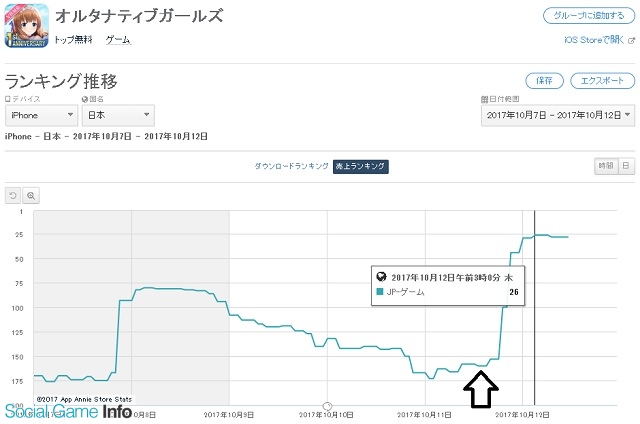Click the globe icon above country dropdown
Image resolution: width=640 pixels, height=424 pixels.
point(85,99)
